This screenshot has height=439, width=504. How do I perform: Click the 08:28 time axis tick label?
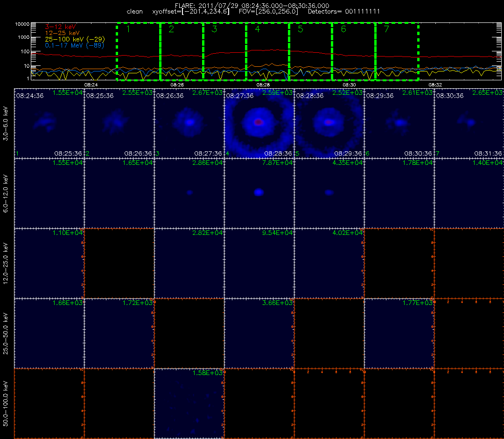pyautogui.click(x=263, y=85)
